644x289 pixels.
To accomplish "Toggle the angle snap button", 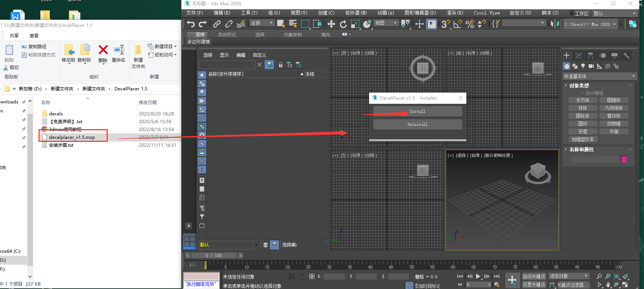I will point(457,24).
